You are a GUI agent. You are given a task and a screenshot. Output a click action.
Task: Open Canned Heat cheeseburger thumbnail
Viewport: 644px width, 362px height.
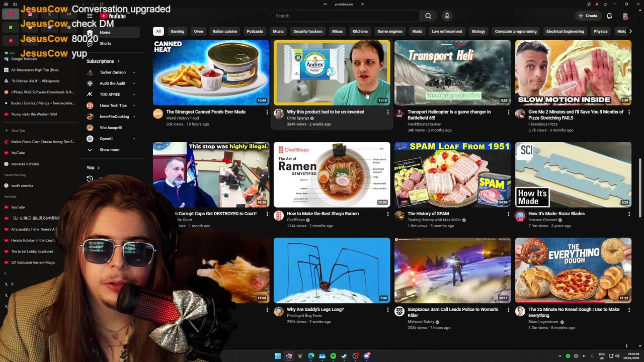click(x=211, y=72)
